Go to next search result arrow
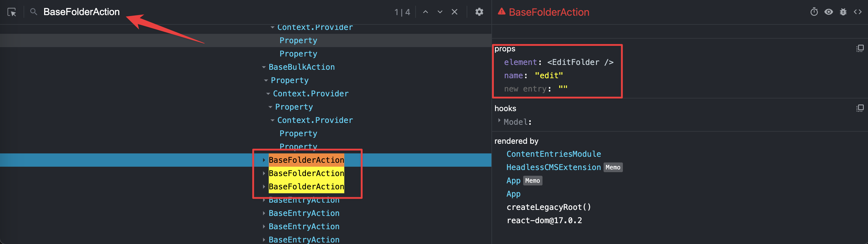868x244 pixels. click(440, 12)
